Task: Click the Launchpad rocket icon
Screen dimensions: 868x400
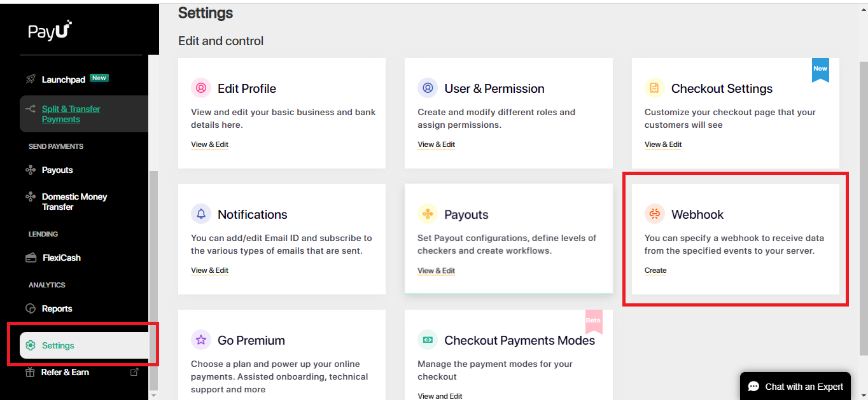Action: (31, 79)
